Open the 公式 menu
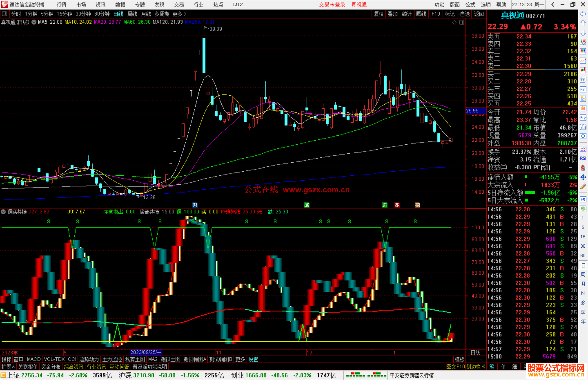 tap(470, 4)
